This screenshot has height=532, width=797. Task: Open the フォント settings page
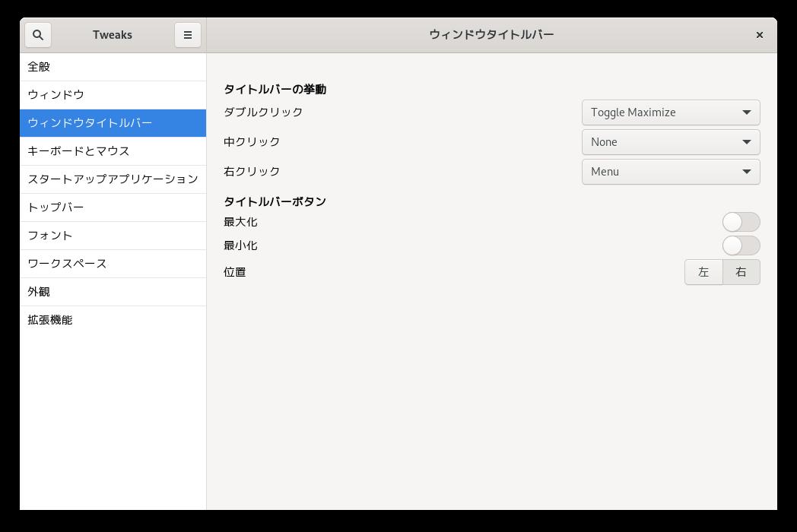pyautogui.click(x=113, y=236)
